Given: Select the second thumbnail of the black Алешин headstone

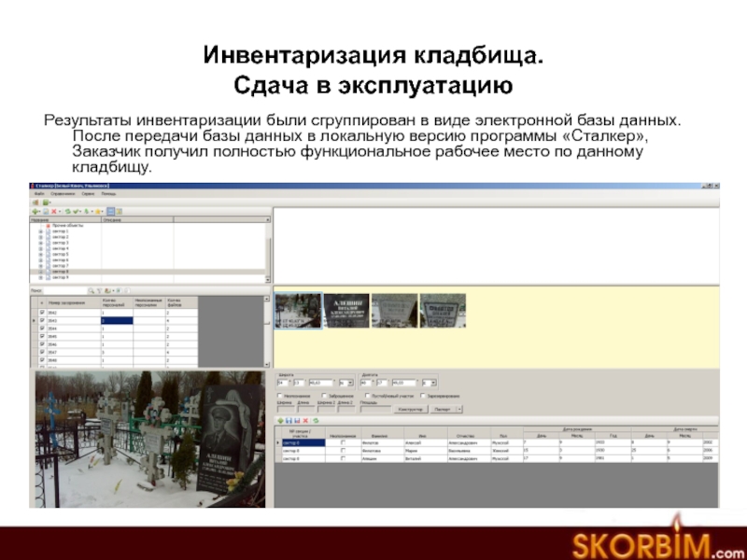Looking at the screenshot, I should 346,311.
